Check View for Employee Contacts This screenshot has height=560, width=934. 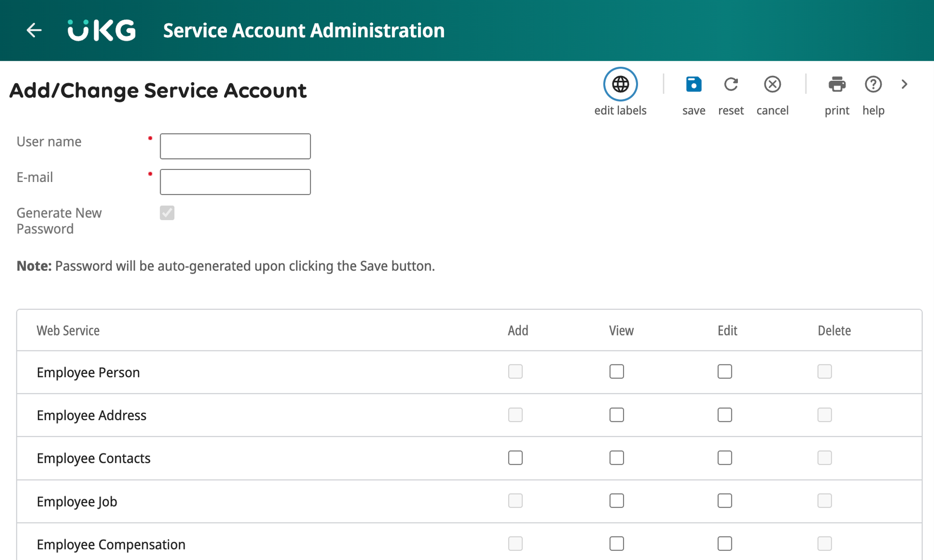point(616,458)
